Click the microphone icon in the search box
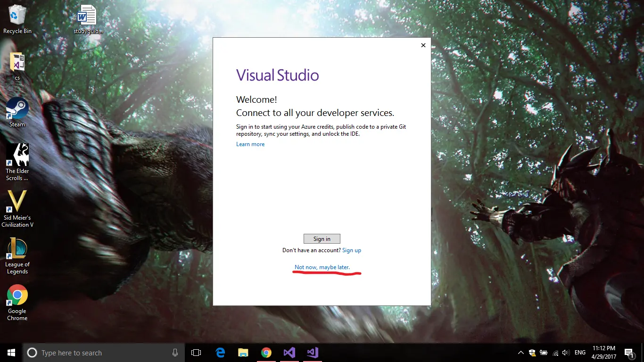The image size is (644, 362). [x=175, y=353]
